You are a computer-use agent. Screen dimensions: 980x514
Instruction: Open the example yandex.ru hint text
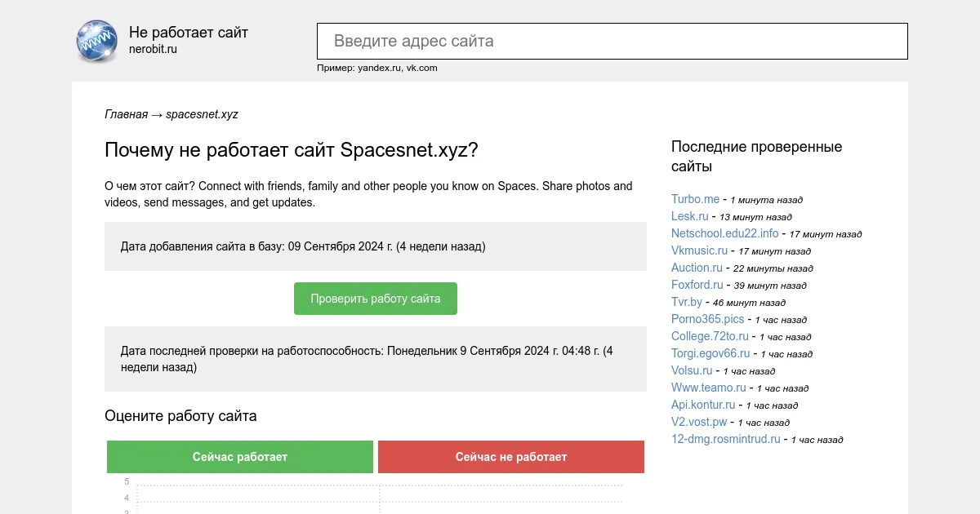tap(378, 68)
